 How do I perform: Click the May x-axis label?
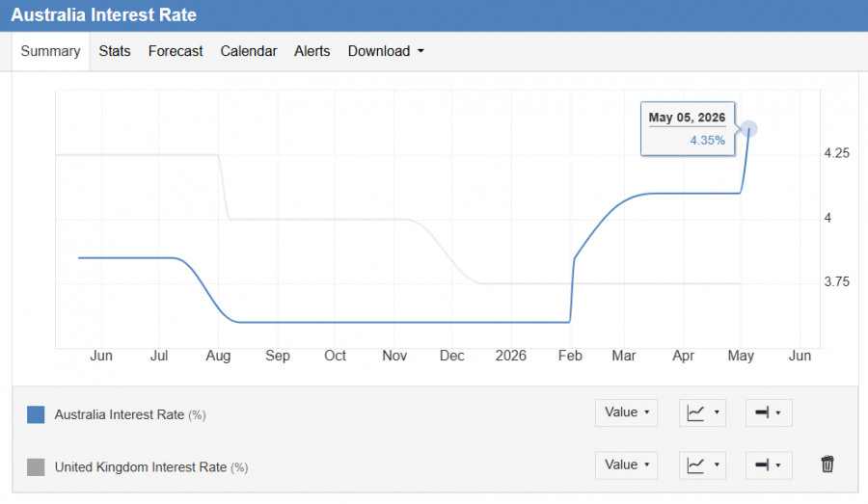[741, 356]
